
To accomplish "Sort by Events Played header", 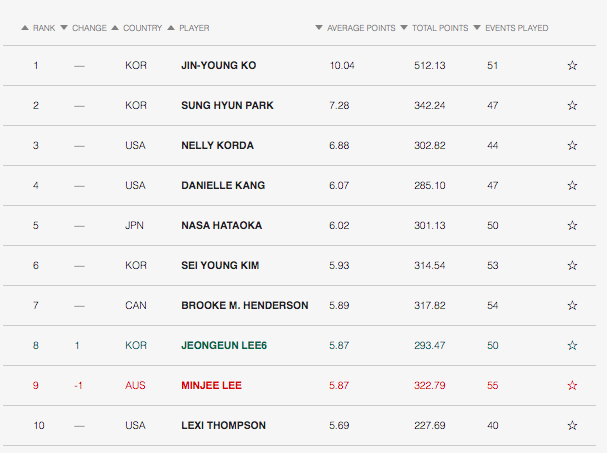I will pyautogui.click(x=516, y=28).
